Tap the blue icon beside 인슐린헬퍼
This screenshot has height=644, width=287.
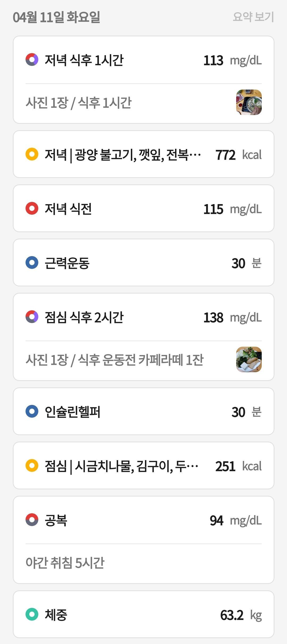[x=32, y=411]
